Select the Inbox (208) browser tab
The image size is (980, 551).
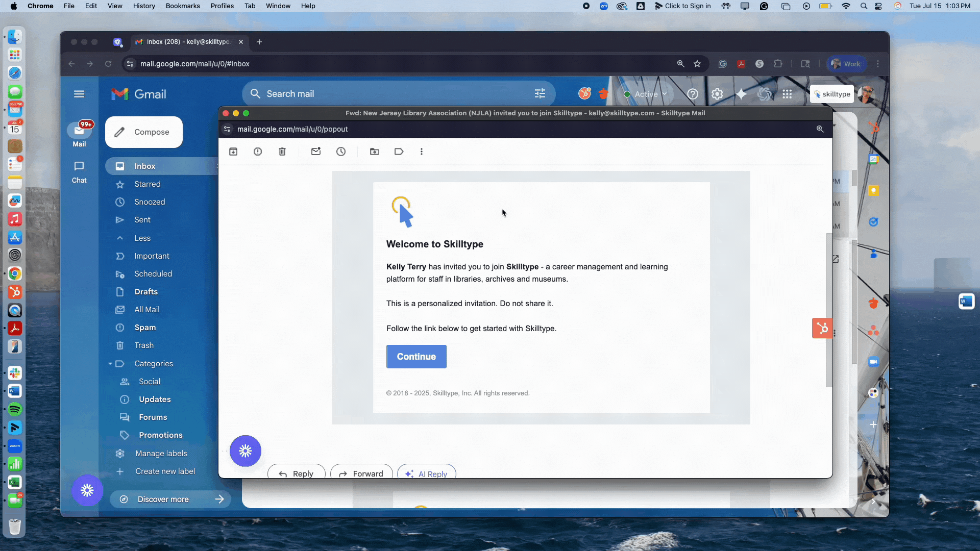189,42
